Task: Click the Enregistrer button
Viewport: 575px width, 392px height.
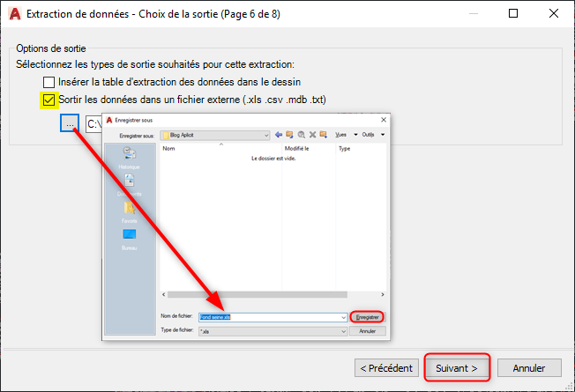Action: pyautogui.click(x=368, y=316)
